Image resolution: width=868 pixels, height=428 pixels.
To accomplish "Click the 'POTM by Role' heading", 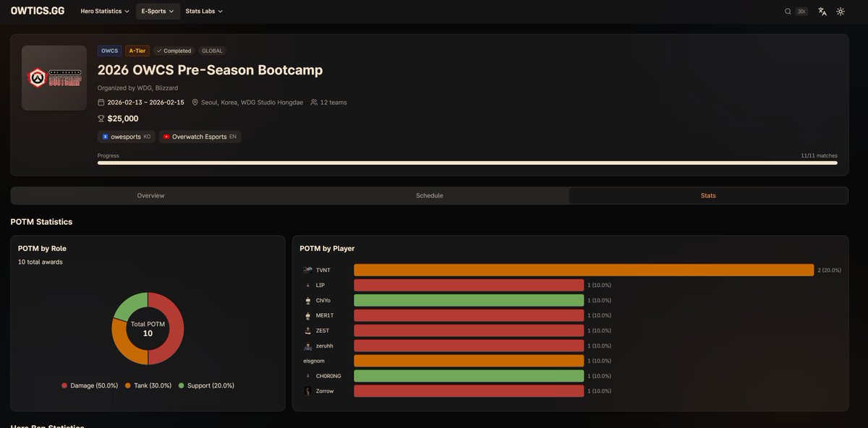I will [x=42, y=248].
